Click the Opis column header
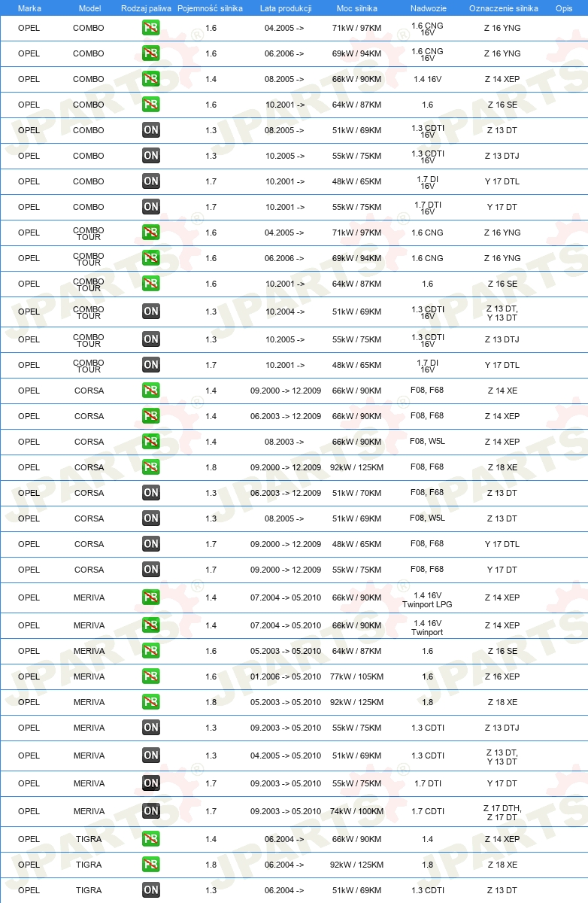588x903 pixels. point(563,8)
